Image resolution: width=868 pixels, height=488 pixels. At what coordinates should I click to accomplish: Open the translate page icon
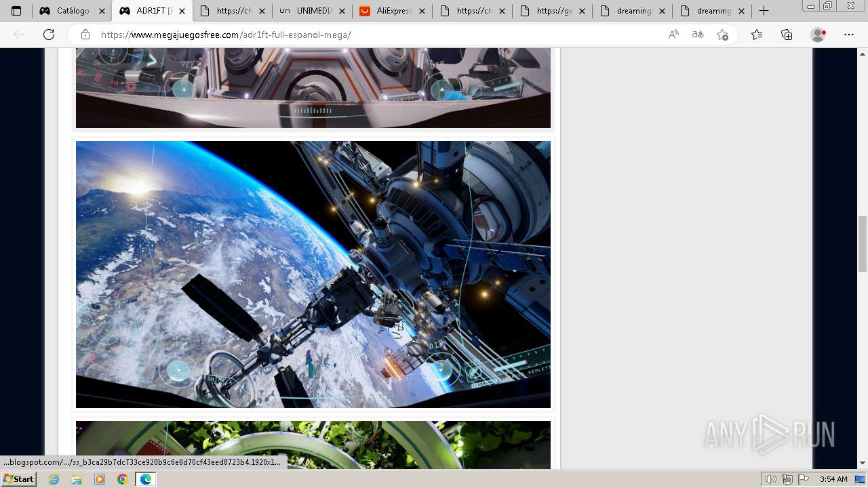tap(698, 35)
